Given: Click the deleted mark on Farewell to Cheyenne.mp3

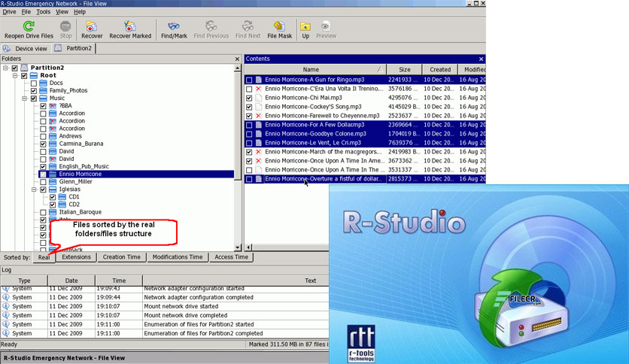Looking at the screenshot, I should [259, 116].
